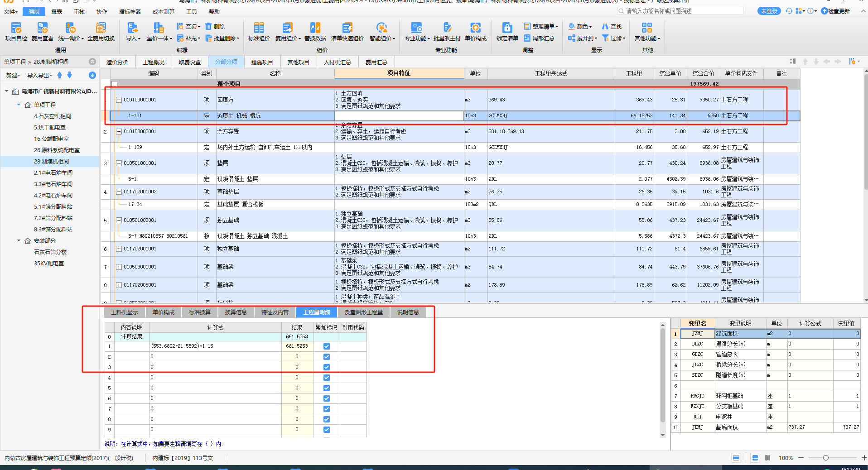Open 统一调价 price adjustment tool
The width and height of the screenshot is (868, 470).
click(71, 32)
